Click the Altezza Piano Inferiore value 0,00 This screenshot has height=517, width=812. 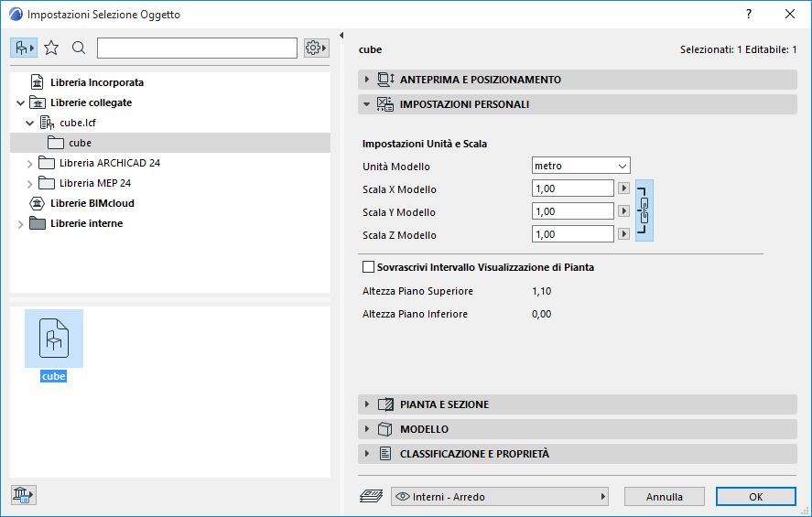tap(542, 314)
